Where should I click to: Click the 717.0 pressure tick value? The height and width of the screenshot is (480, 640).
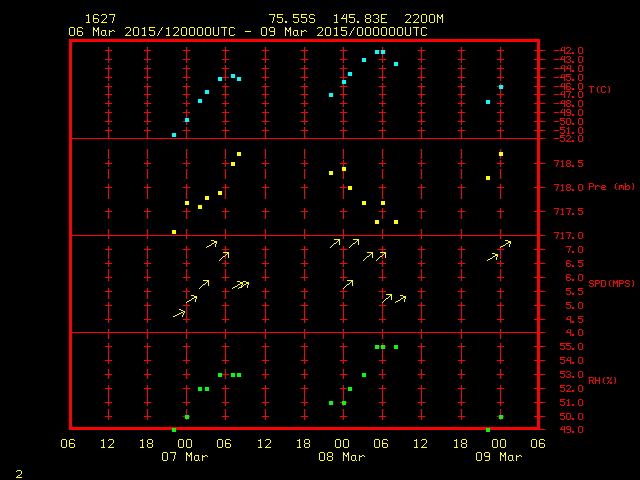click(x=569, y=236)
